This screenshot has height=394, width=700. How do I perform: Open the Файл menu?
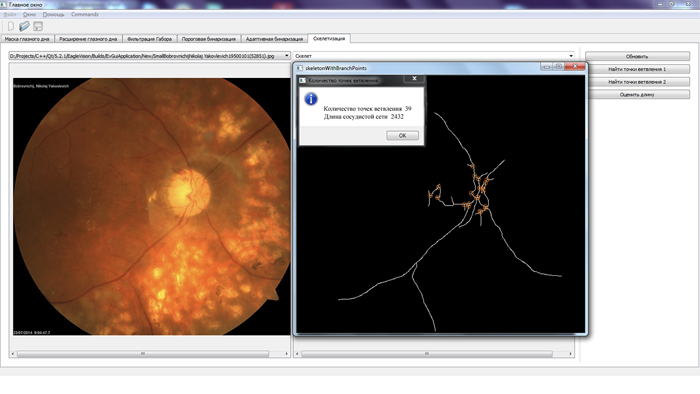[x=10, y=14]
